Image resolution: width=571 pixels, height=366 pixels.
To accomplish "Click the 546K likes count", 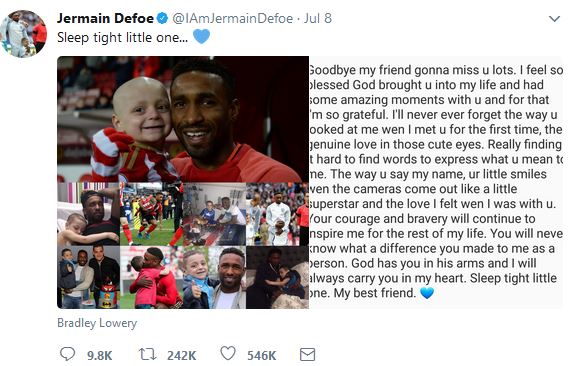I will tap(261, 355).
